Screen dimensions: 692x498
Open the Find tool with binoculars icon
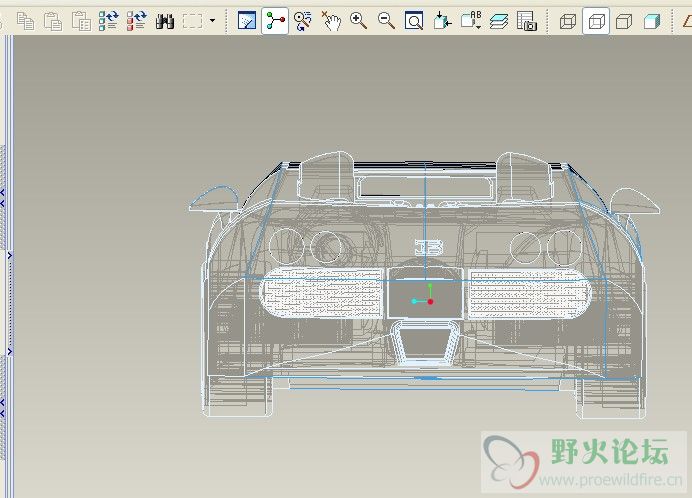point(165,21)
